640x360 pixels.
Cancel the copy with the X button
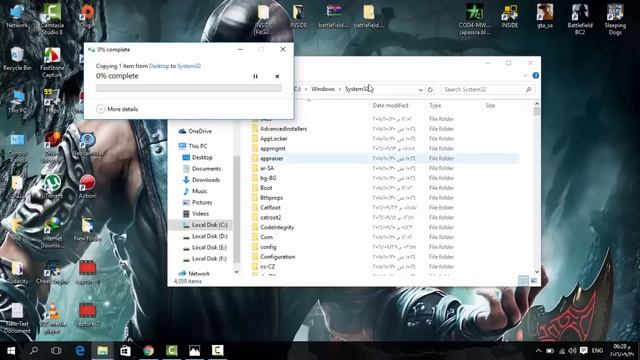277,76
